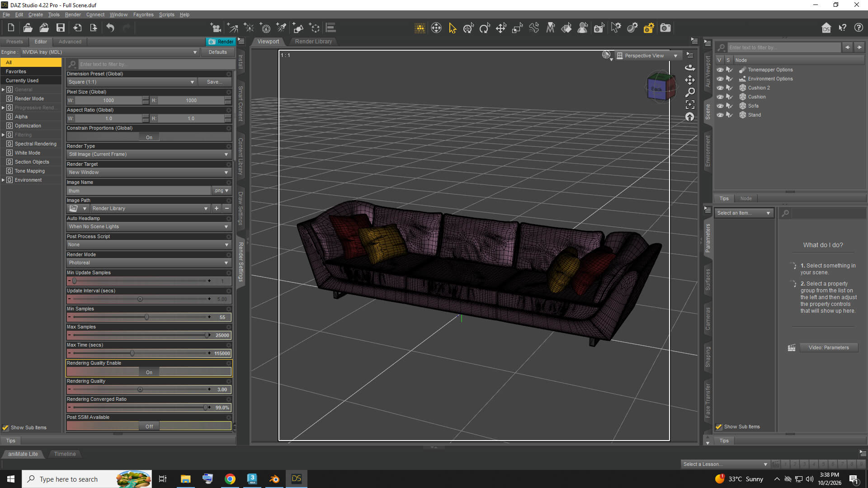Click the viewport frame selection icon
Image resolution: width=868 pixels, height=488 pixels.
coord(690,104)
